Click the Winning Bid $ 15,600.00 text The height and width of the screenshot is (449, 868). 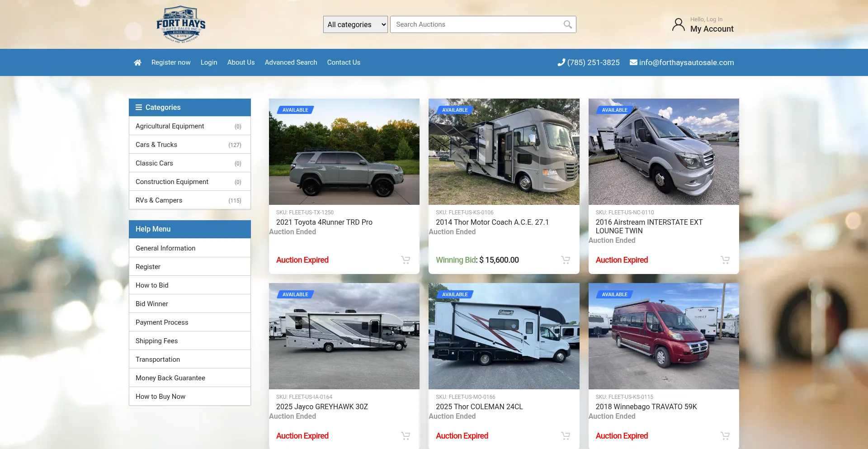(477, 260)
